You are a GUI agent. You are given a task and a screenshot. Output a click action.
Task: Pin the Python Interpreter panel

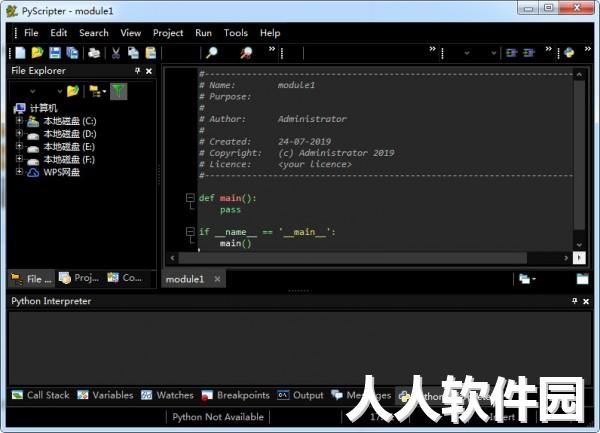click(574, 301)
